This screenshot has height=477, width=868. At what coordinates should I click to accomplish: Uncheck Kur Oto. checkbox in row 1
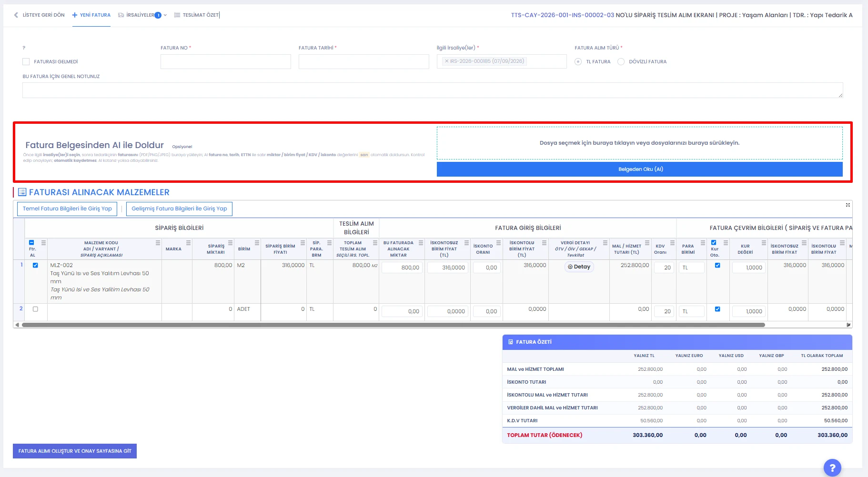coord(717,265)
